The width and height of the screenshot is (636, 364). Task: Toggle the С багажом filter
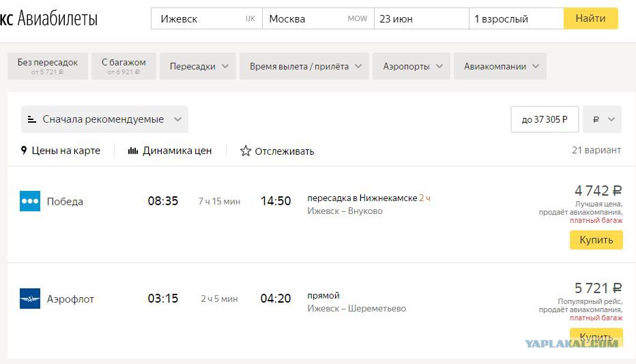pyautogui.click(x=124, y=66)
